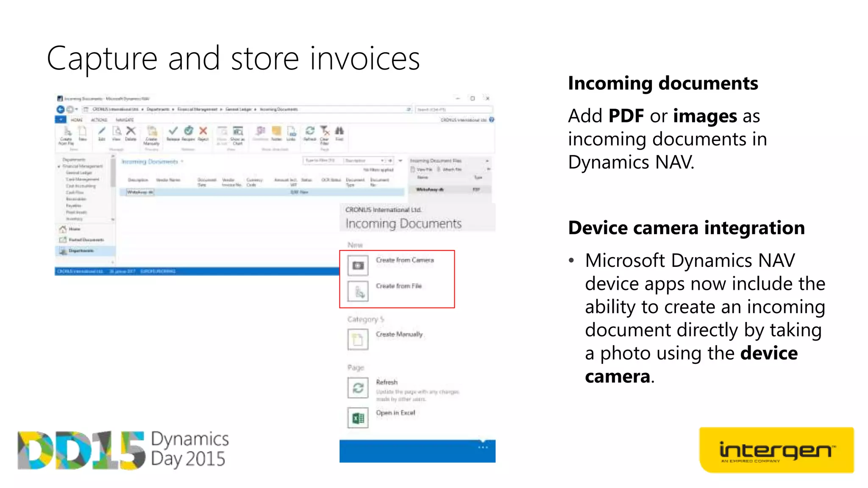Click View File in the factbox
The height and width of the screenshot is (488, 868).
pos(422,169)
